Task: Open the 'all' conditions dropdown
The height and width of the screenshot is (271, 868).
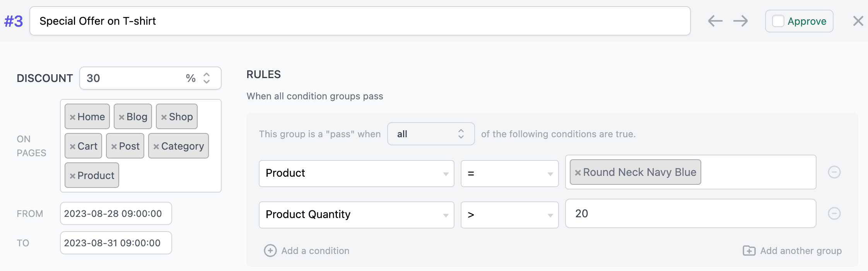Action: coord(431,134)
